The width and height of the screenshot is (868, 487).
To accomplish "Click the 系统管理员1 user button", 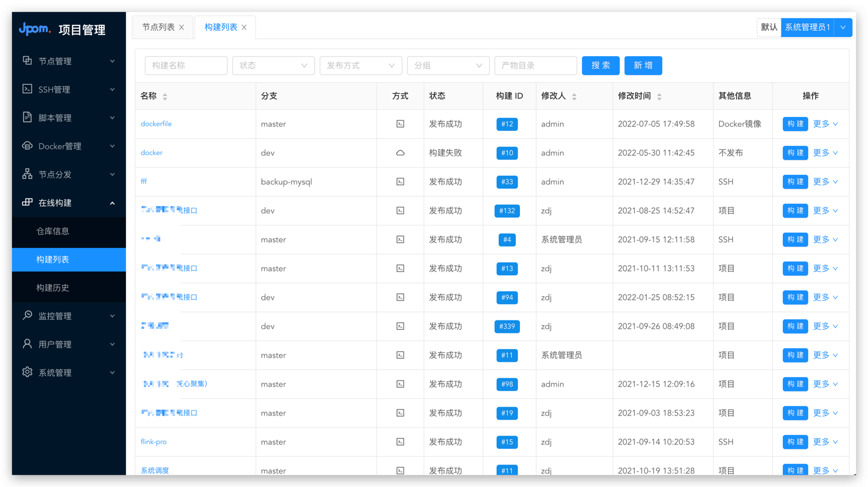I will pyautogui.click(x=808, y=27).
